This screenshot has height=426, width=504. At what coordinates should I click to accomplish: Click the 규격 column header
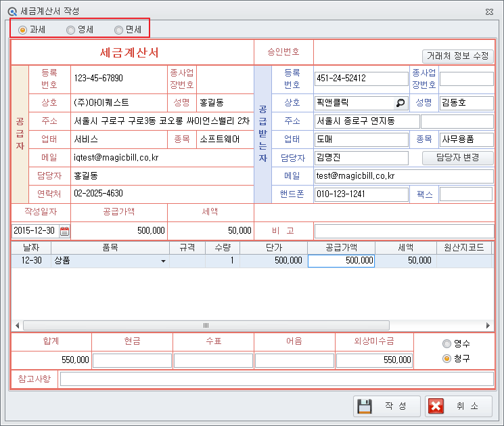click(x=187, y=248)
